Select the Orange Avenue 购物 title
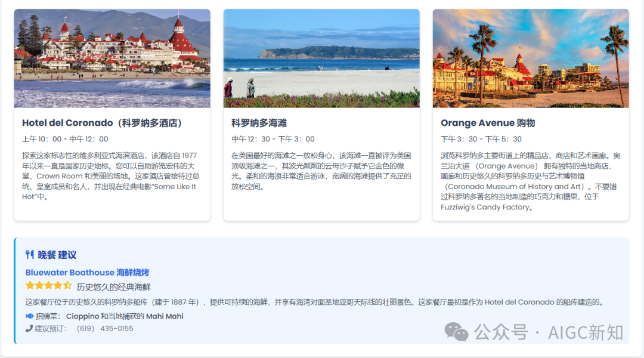 tap(488, 123)
